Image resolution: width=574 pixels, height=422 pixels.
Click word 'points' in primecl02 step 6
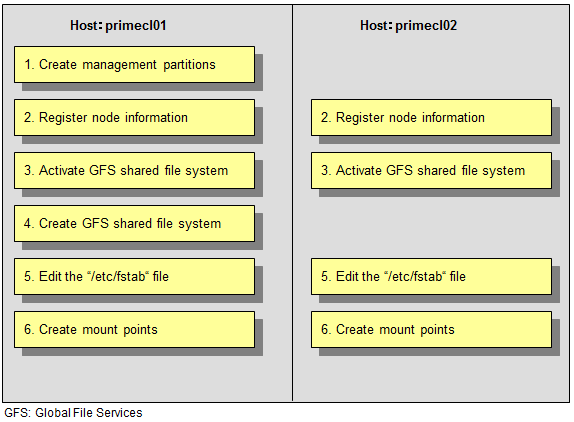click(x=437, y=330)
